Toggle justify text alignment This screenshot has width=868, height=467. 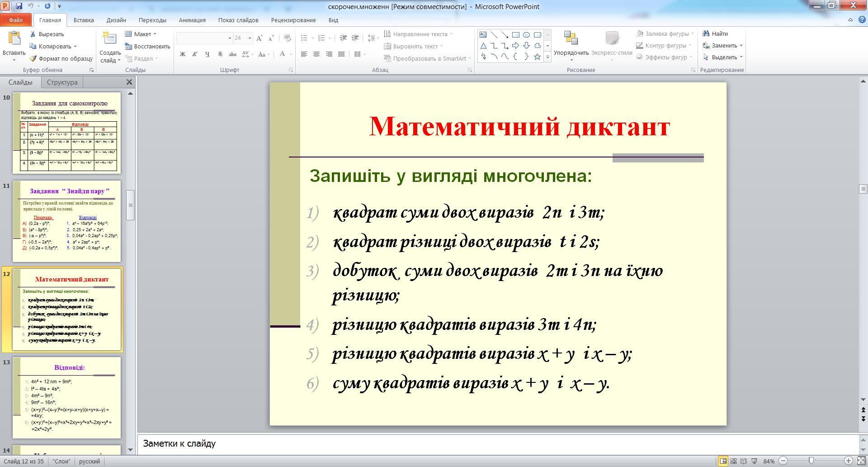pyautogui.click(x=341, y=54)
